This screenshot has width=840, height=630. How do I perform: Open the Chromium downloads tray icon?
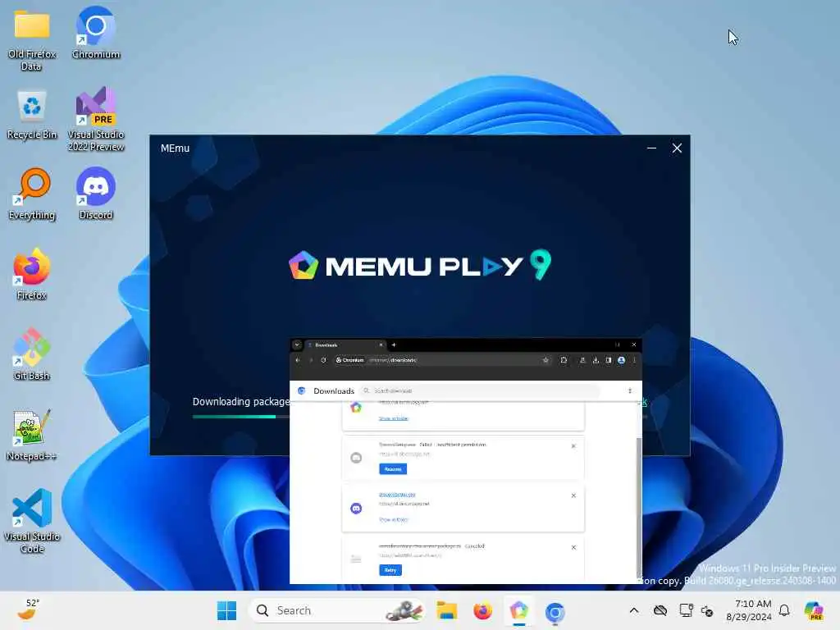[x=596, y=360]
